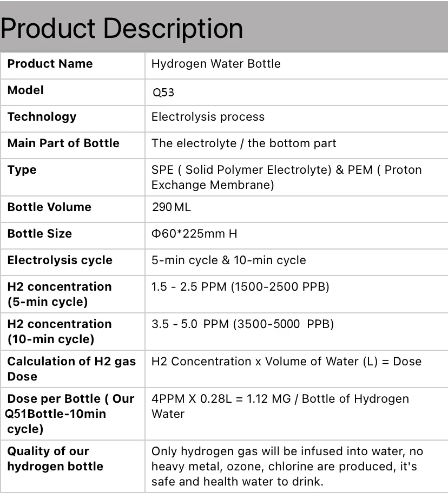Click the 290 ML volume value
This screenshot has width=448, height=498.
click(x=171, y=207)
